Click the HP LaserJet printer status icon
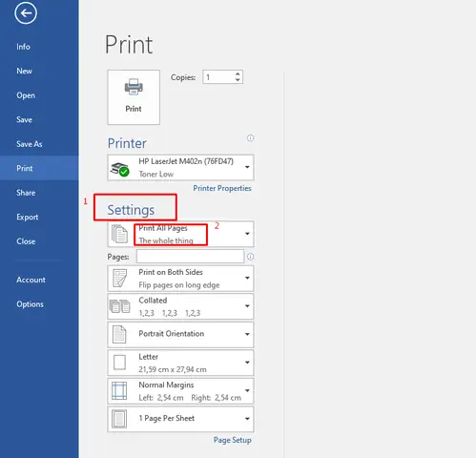This screenshot has height=458, width=476. pyautogui.click(x=119, y=169)
